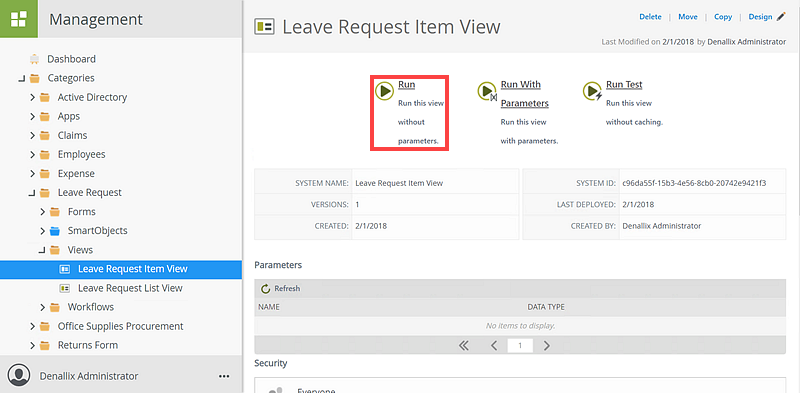
Task: Click the Copy link
Action: click(723, 17)
